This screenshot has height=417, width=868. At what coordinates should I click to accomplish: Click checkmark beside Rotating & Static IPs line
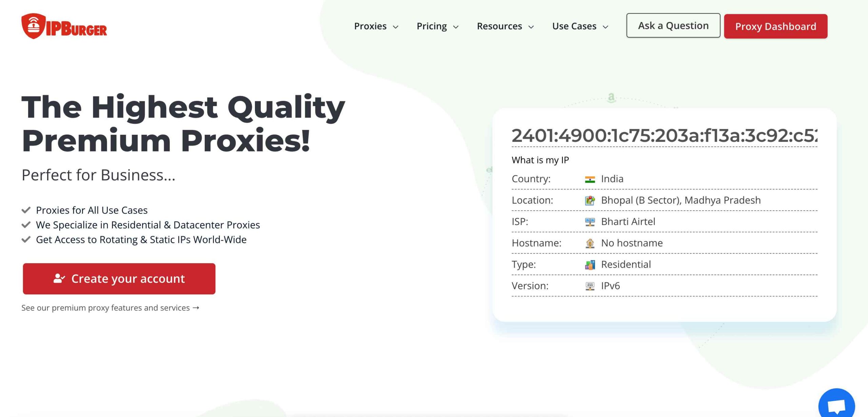(x=26, y=239)
